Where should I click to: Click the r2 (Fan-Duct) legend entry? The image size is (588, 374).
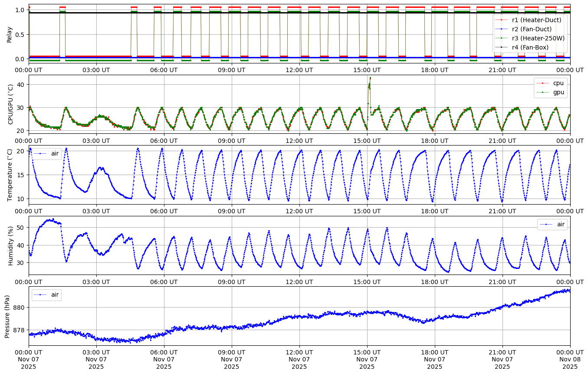tap(532, 29)
